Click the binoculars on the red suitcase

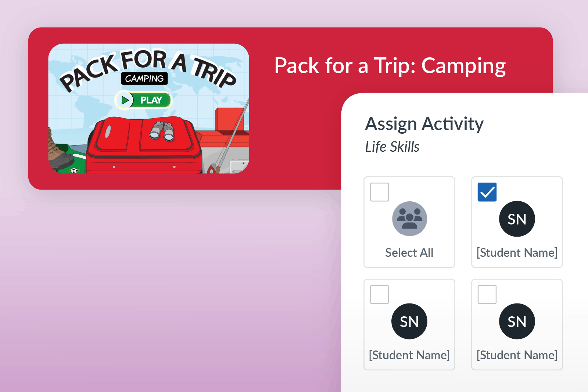162,131
